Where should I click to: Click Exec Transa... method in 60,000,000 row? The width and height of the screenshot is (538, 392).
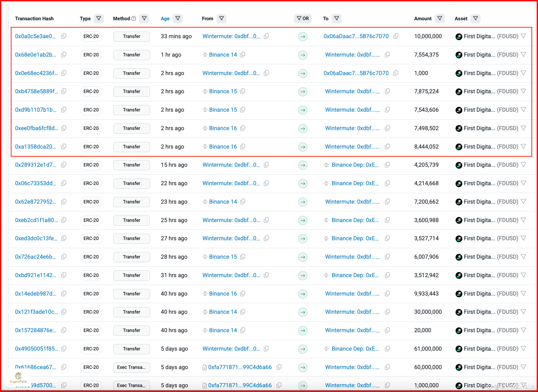(131, 367)
